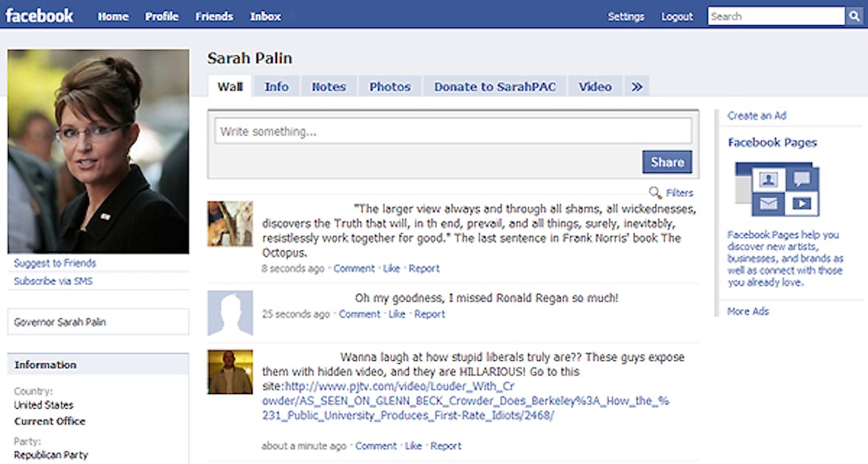Switch to the Photos tab

point(390,86)
